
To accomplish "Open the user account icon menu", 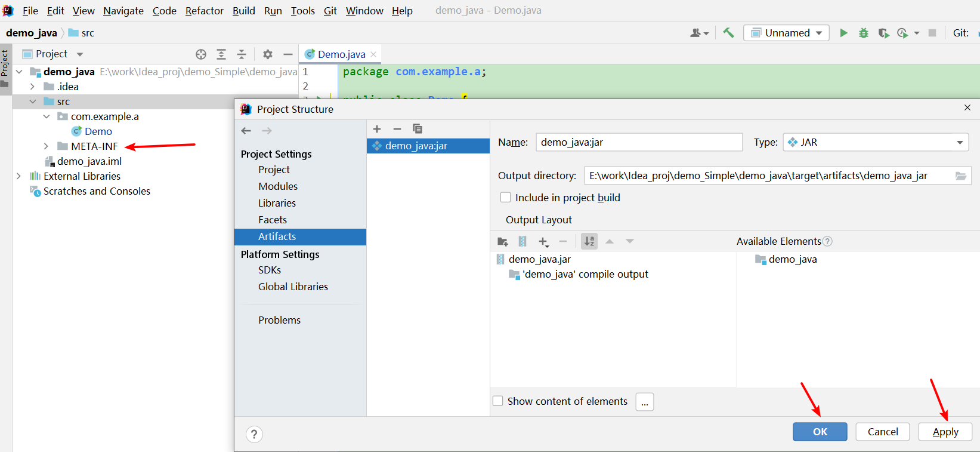I will coord(699,33).
